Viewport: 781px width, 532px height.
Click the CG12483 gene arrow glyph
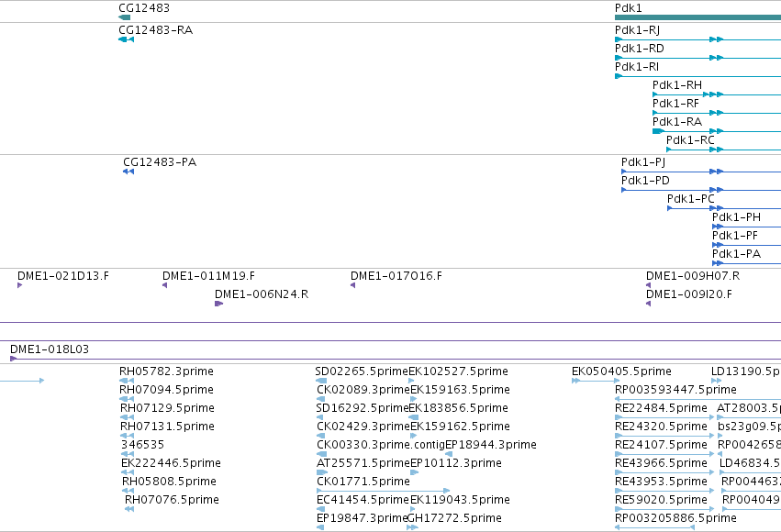point(125,17)
